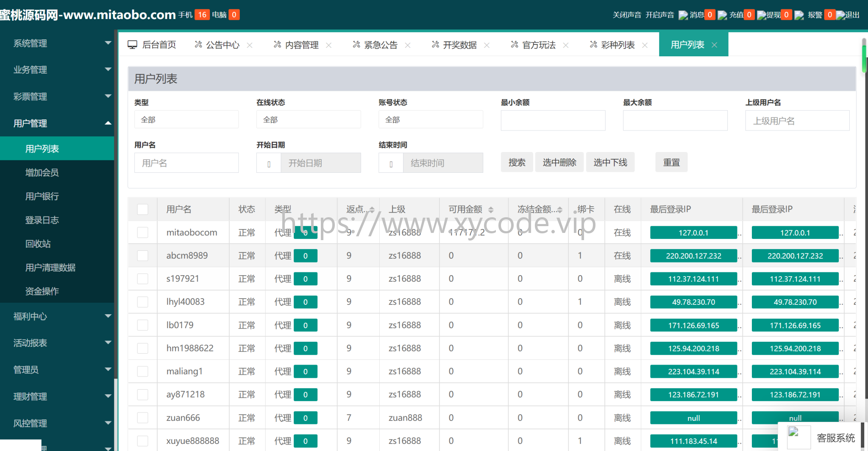Click the icon beside 彩种列表 tab

[593, 44]
